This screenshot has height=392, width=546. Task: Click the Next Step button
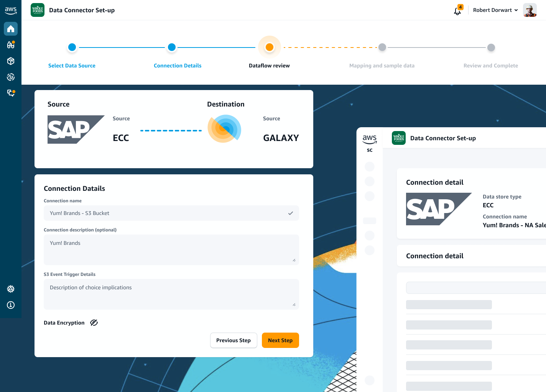pyautogui.click(x=280, y=340)
